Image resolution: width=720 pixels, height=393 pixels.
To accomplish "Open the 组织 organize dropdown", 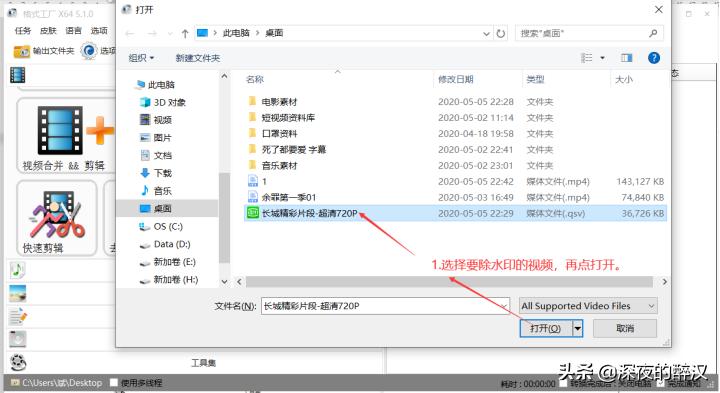I will (x=141, y=58).
